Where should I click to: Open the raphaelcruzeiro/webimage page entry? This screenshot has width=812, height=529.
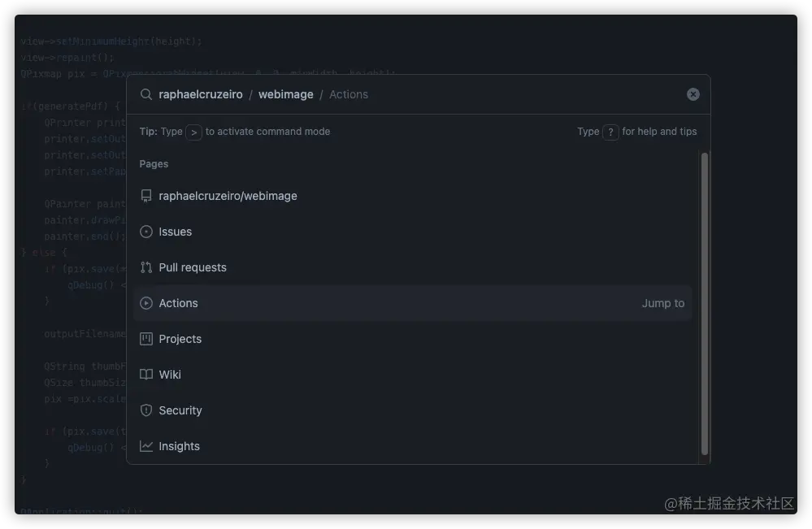(x=413, y=196)
